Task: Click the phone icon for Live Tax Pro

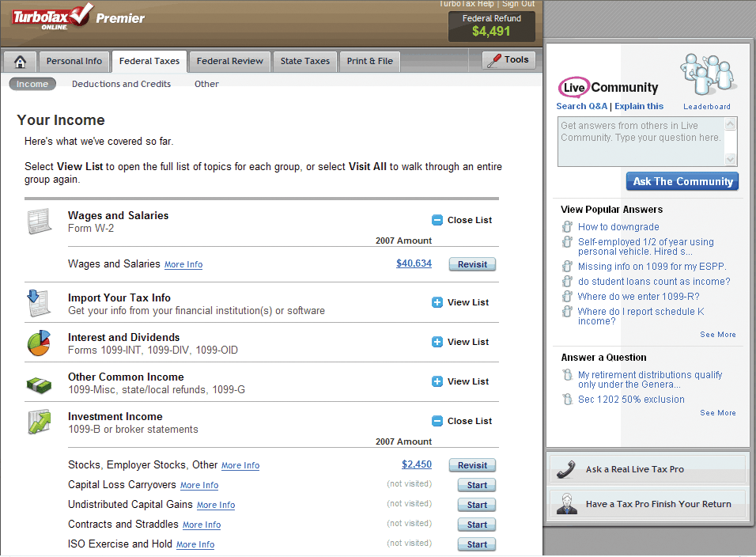Action: 566,469
